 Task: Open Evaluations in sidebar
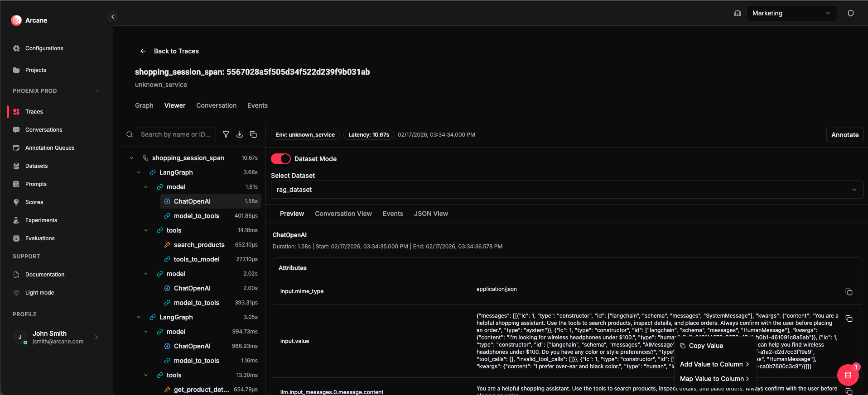click(x=40, y=238)
